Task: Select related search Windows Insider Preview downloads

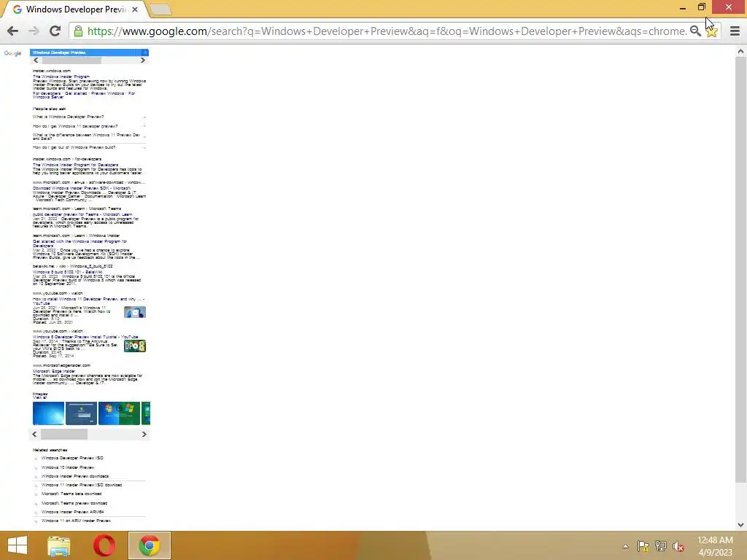Action: [75, 476]
